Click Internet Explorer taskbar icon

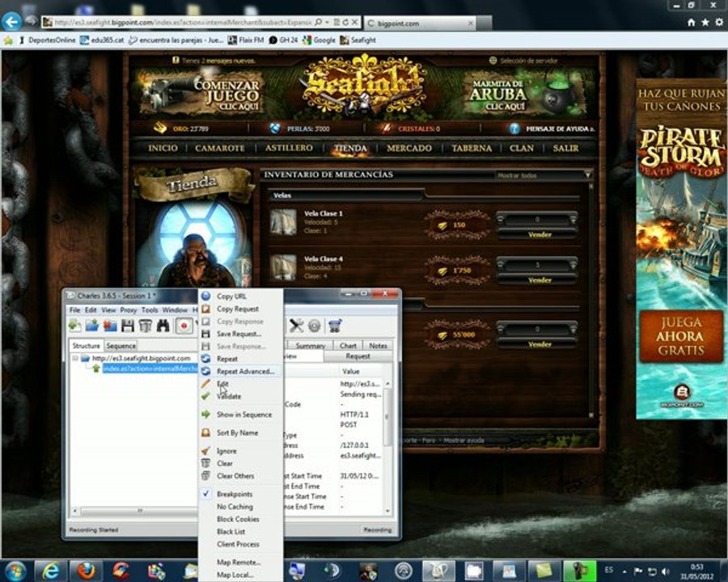(49, 571)
